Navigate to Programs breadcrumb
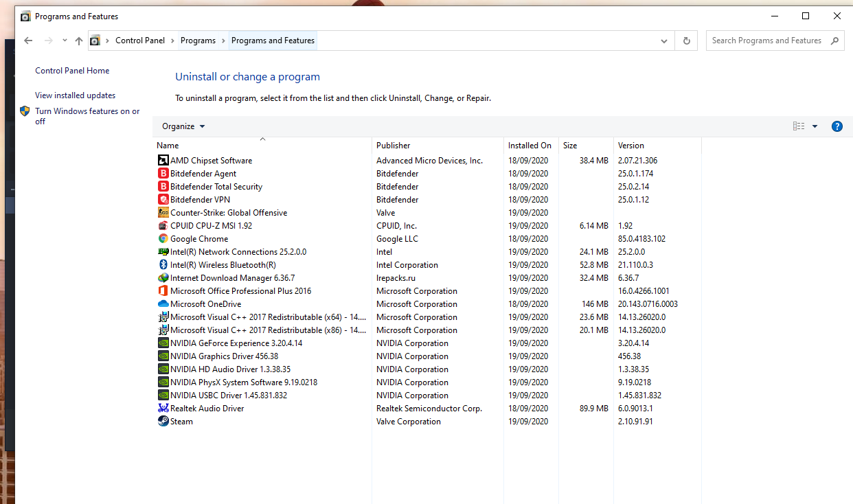The height and width of the screenshot is (504, 853). click(198, 41)
